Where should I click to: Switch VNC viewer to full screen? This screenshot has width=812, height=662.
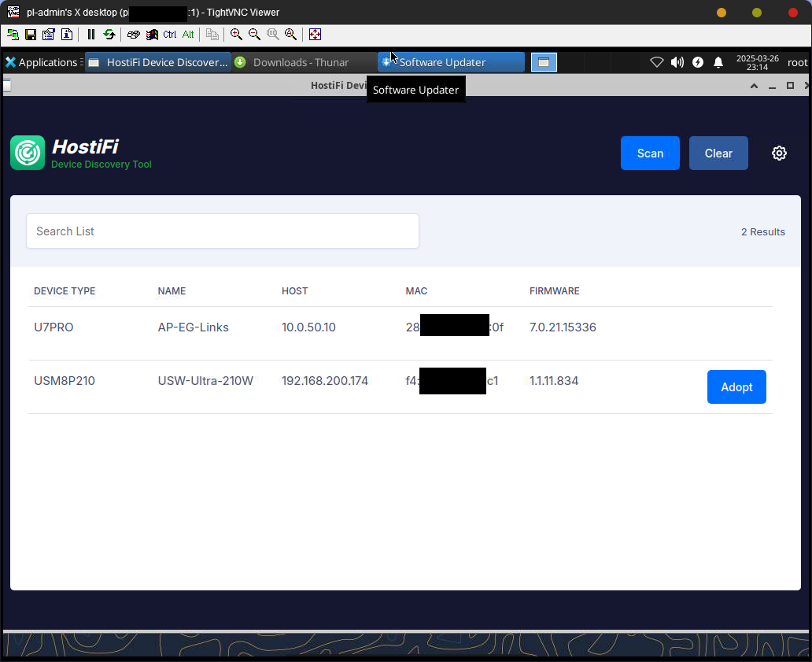pyautogui.click(x=315, y=35)
